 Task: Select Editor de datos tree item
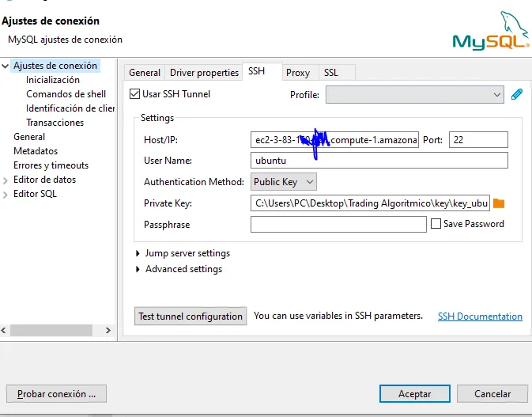pos(44,180)
